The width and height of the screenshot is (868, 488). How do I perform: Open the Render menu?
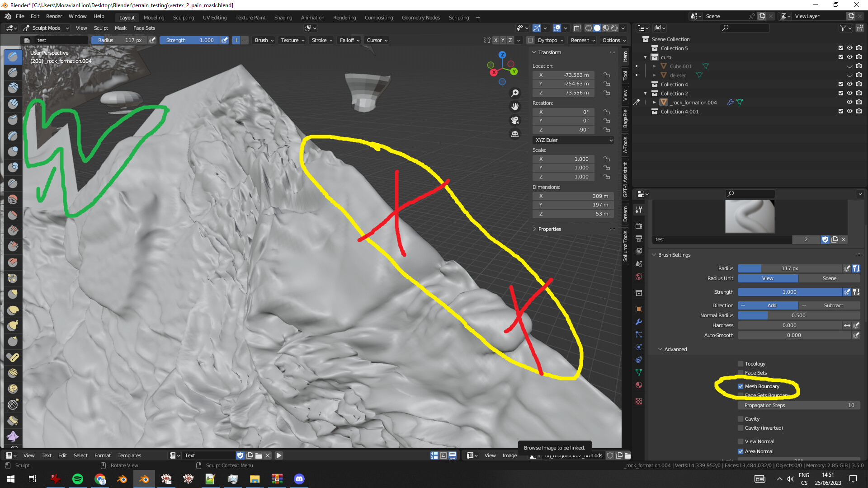(x=54, y=16)
